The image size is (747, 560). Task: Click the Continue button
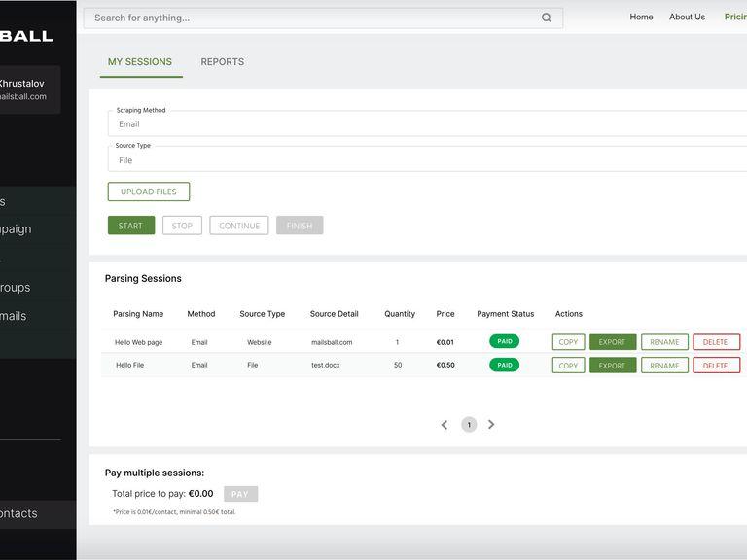click(x=239, y=226)
